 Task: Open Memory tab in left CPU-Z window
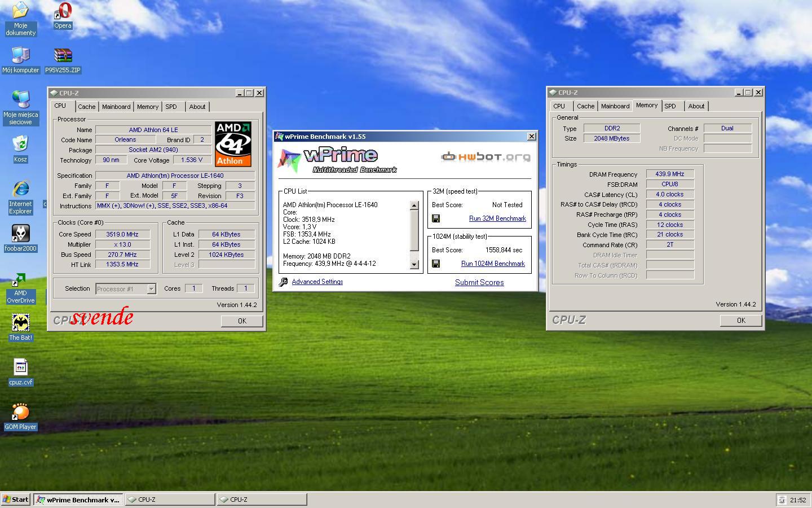click(x=148, y=107)
